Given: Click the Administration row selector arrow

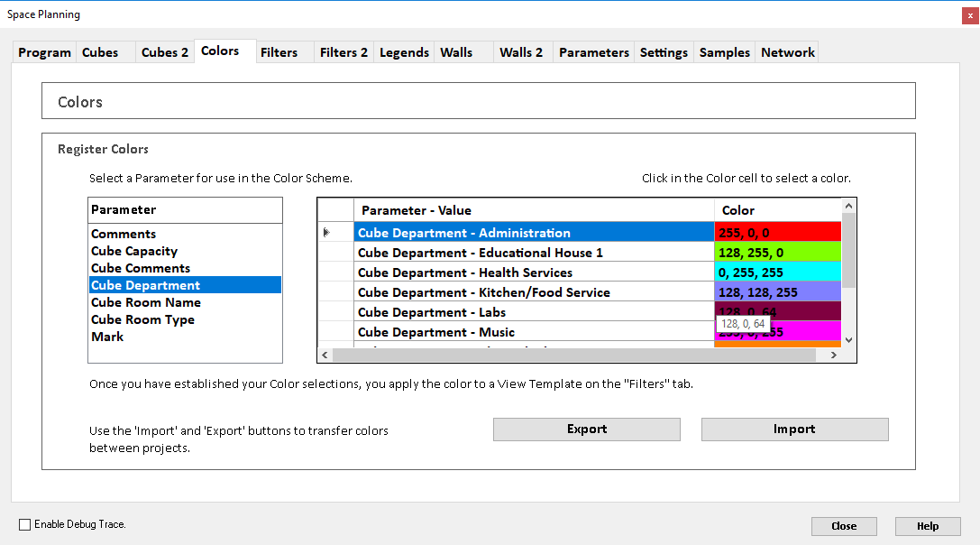Looking at the screenshot, I should (x=335, y=233).
